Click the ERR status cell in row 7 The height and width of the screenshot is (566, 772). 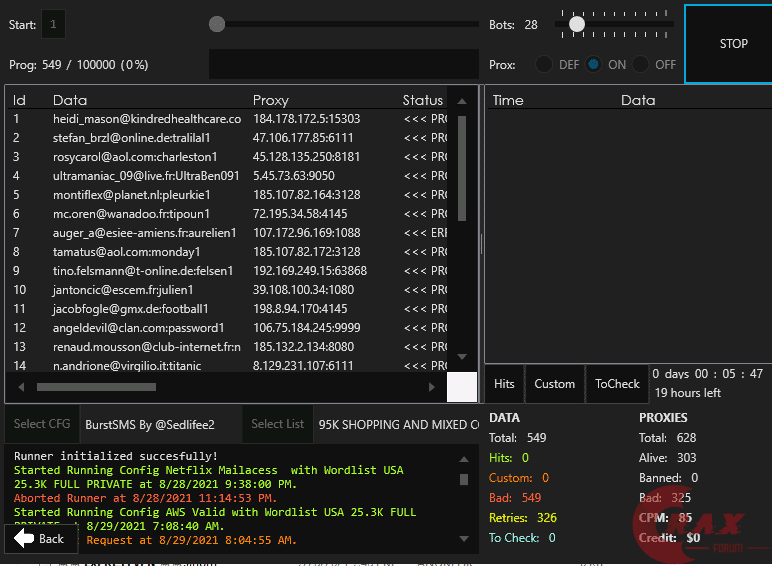tap(425, 233)
